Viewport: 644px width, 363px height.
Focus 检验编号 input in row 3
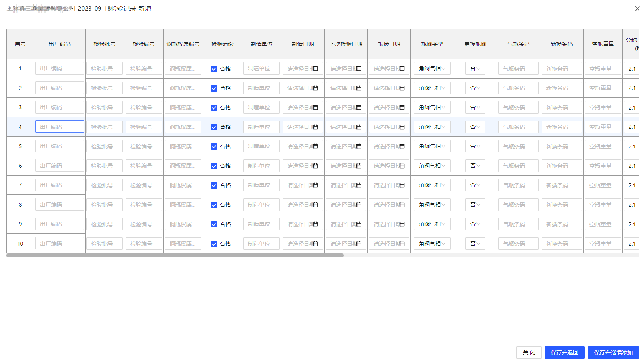coord(144,107)
